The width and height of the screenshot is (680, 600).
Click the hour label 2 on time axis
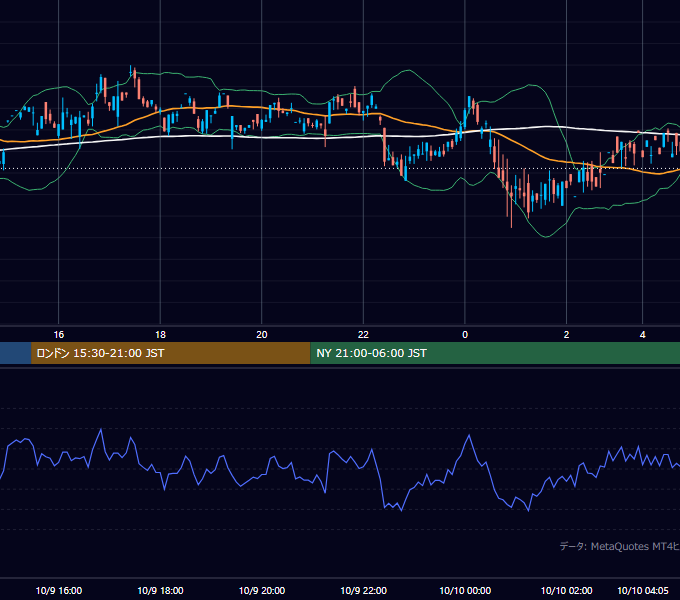[566, 335]
